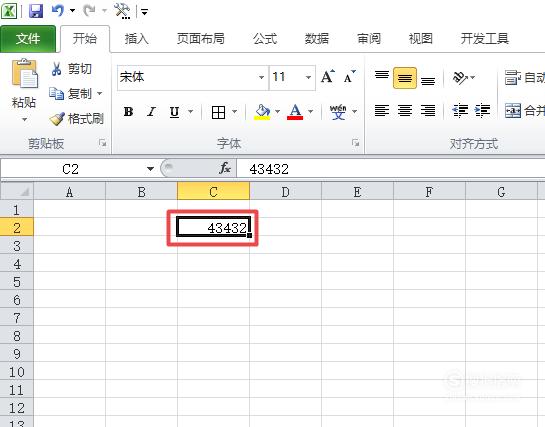545x427 pixels.
Task: Open the clipboard (剪贴板) dialog launcher
Action: coord(103,143)
